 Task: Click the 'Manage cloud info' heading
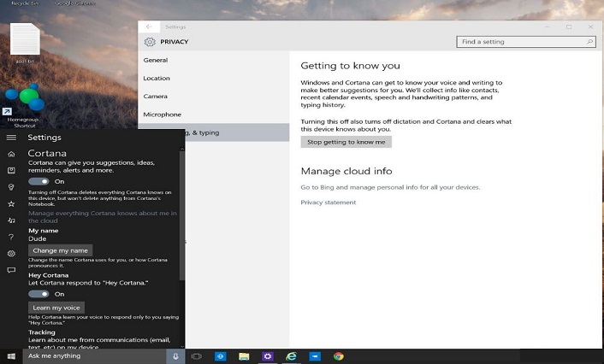pyautogui.click(x=346, y=171)
